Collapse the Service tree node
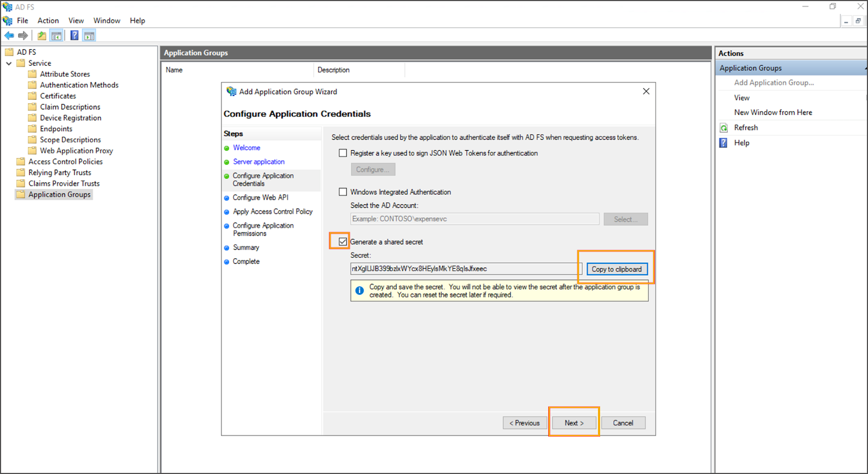This screenshot has height=474, width=868. tap(9, 63)
